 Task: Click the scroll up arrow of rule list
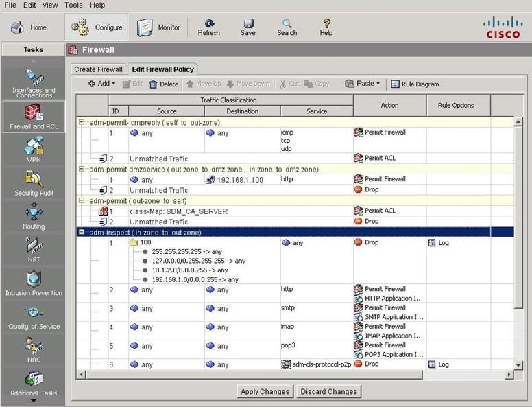point(518,121)
